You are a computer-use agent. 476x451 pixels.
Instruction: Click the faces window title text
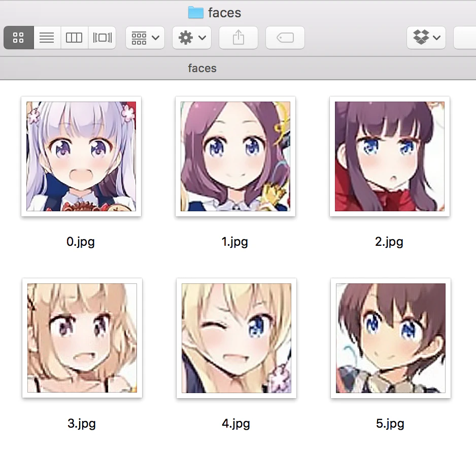coord(224,13)
